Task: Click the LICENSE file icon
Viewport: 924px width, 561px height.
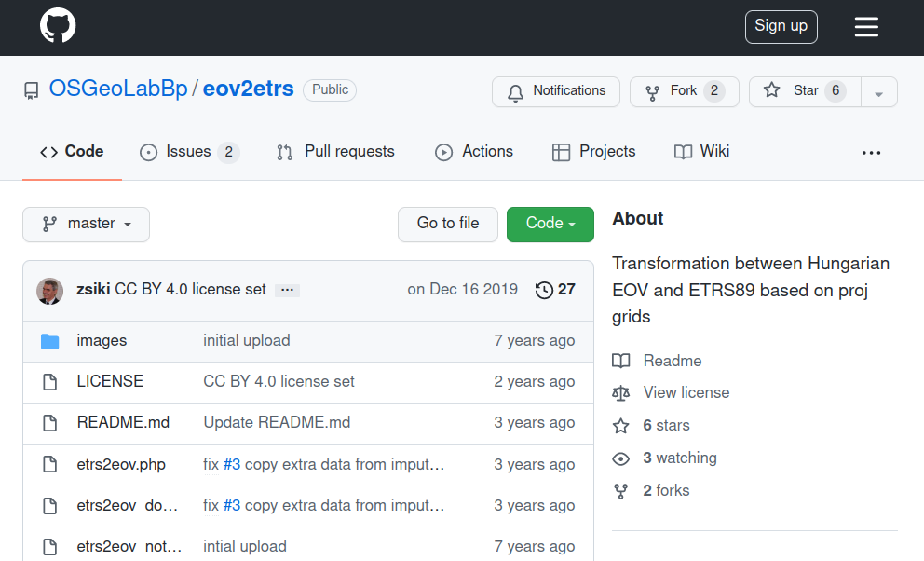Action: [x=50, y=382]
